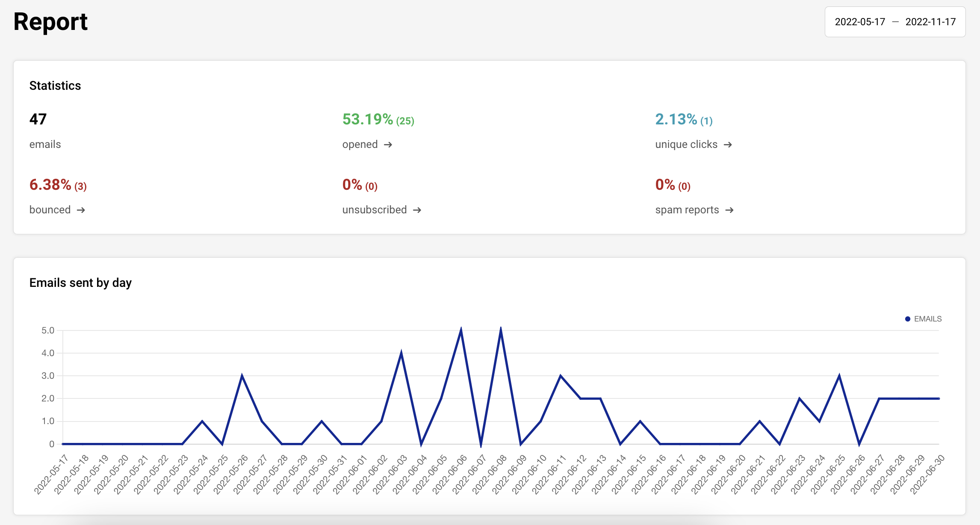Viewport: 980px width, 525px height.
Task: Open the date range picker
Action: [895, 22]
